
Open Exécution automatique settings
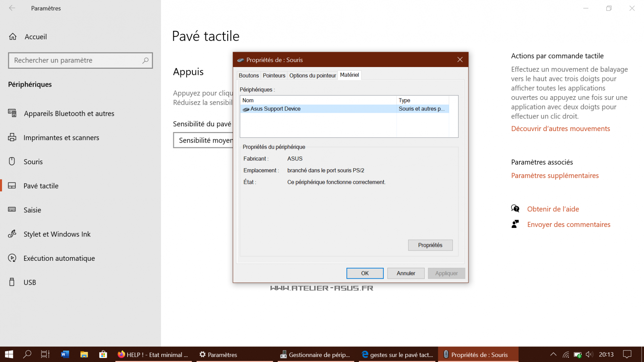point(59,258)
